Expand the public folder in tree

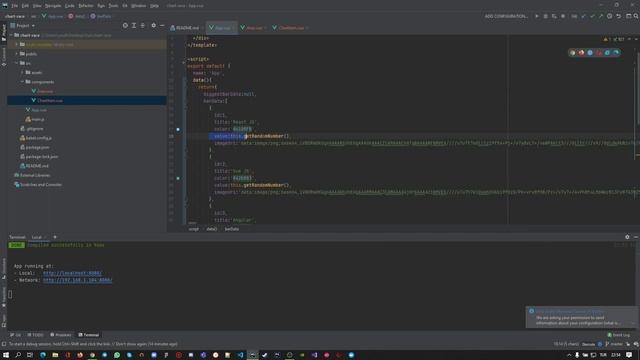[x=17, y=54]
